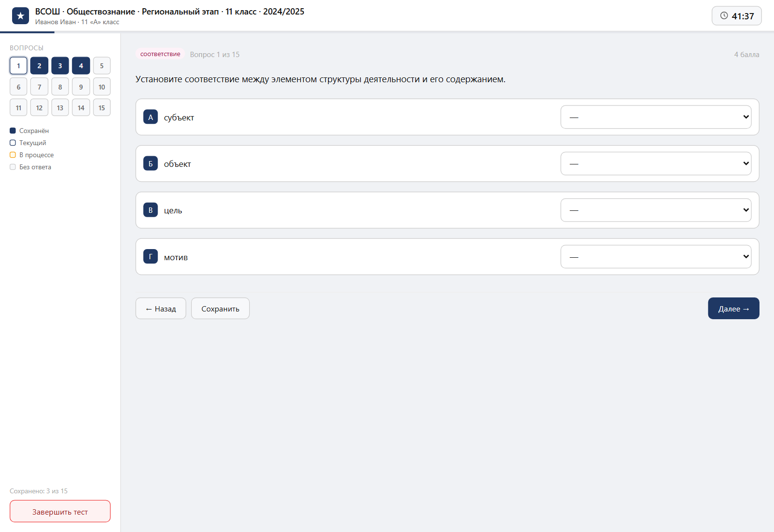Viewport: 774px width, 532px height.
Task: Click the letter А badge for субъект
Action: tap(150, 117)
